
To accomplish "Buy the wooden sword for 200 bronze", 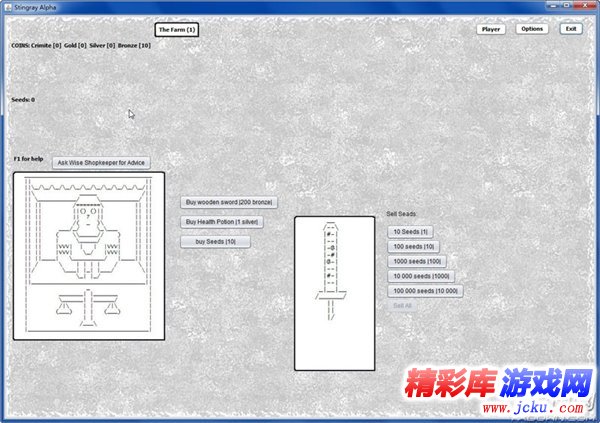I will (229, 202).
